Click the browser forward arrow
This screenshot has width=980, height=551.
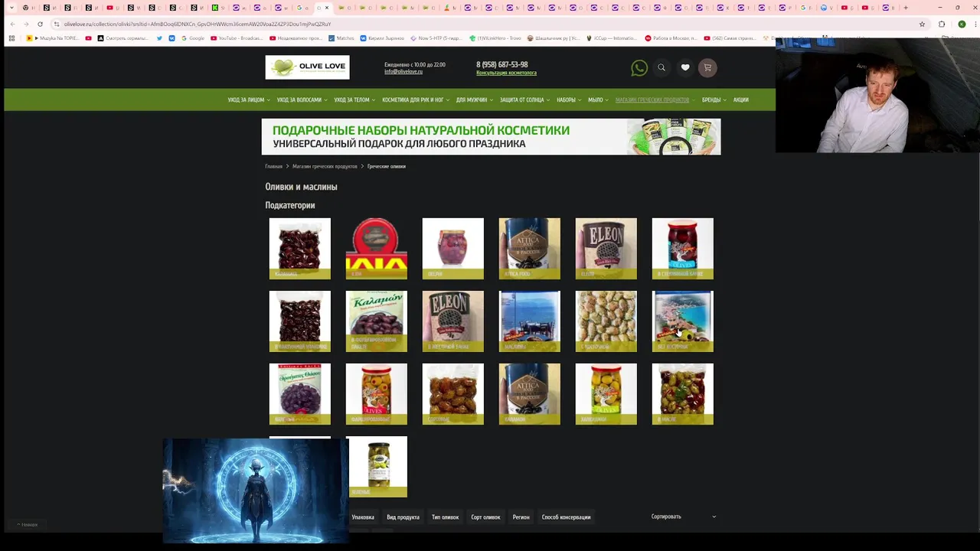pyautogui.click(x=26, y=24)
